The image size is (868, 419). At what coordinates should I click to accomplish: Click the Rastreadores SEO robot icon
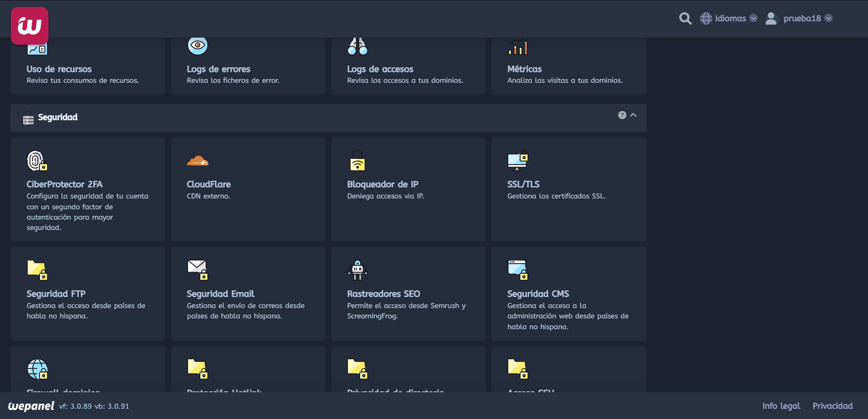point(357,270)
